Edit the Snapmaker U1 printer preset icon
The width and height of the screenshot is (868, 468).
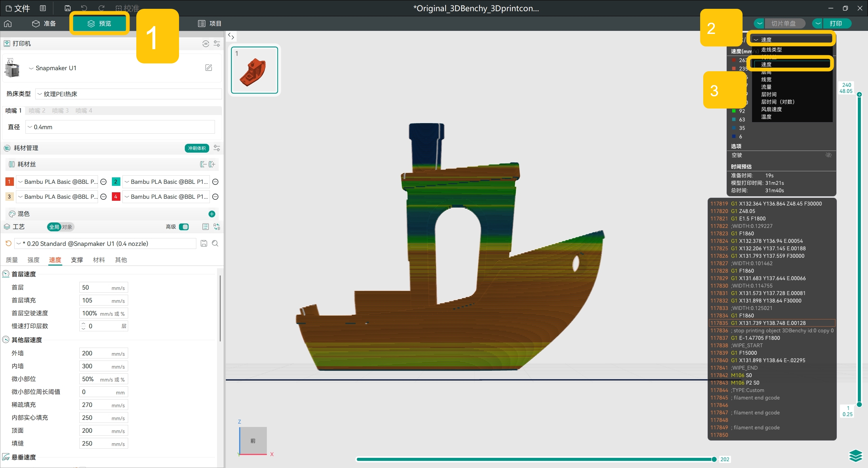pos(209,68)
